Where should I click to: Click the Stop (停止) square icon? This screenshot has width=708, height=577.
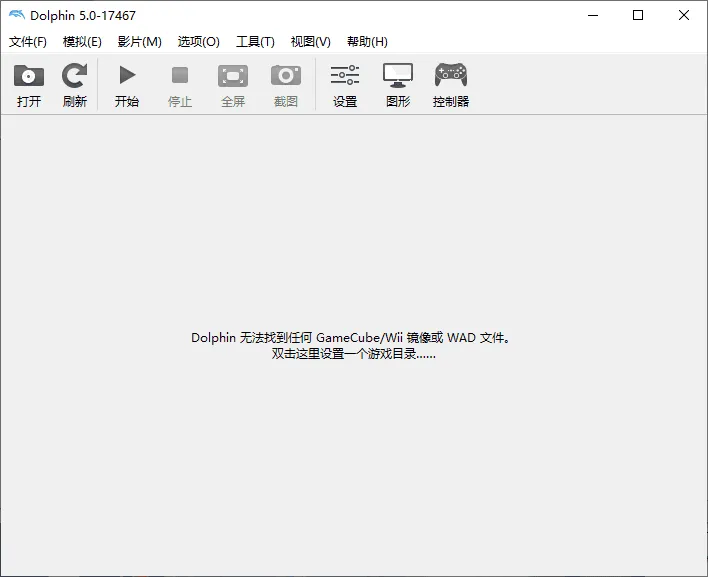point(180,75)
